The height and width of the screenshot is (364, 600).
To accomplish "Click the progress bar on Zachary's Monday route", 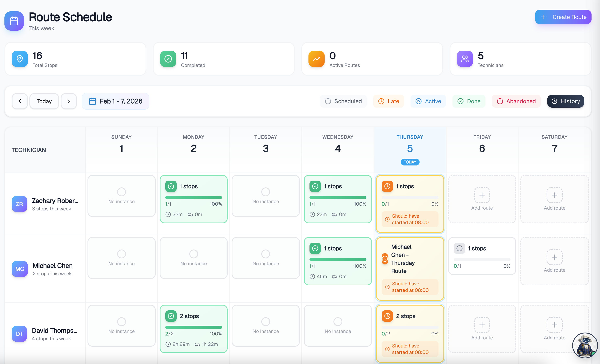I will [x=193, y=198].
